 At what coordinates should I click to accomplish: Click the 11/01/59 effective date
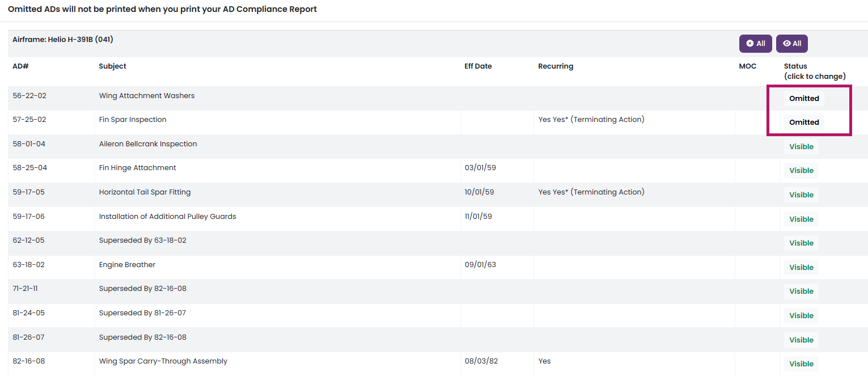478,217
